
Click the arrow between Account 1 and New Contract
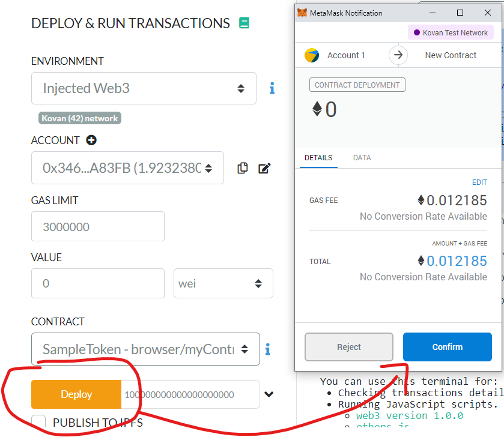tap(398, 55)
